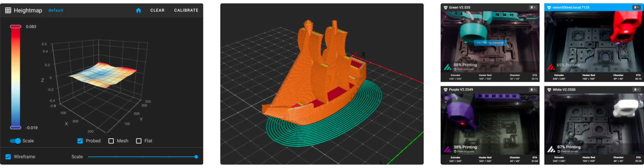Click the purple Voron logo on Purple printer
This screenshot has height=168, width=644.
pos(447,149)
